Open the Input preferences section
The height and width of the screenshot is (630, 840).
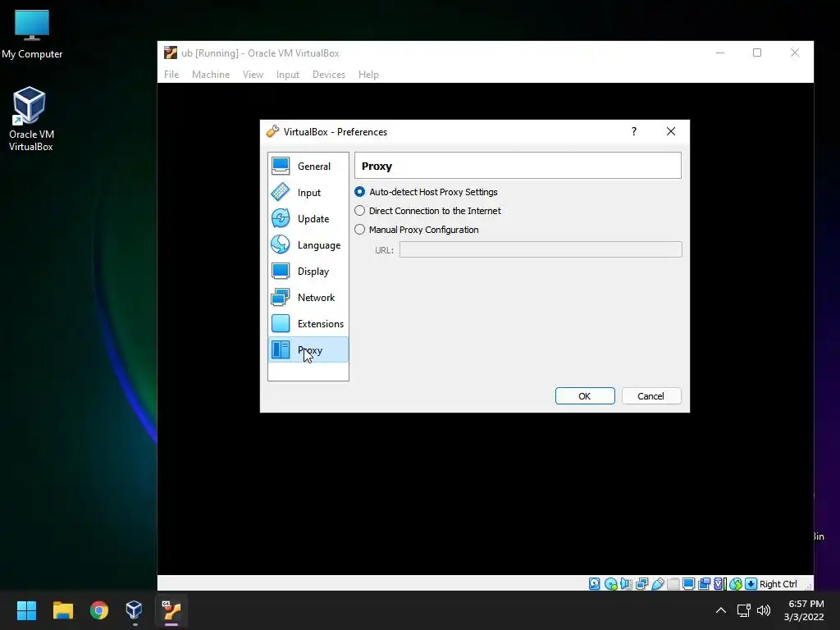(308, 192)
